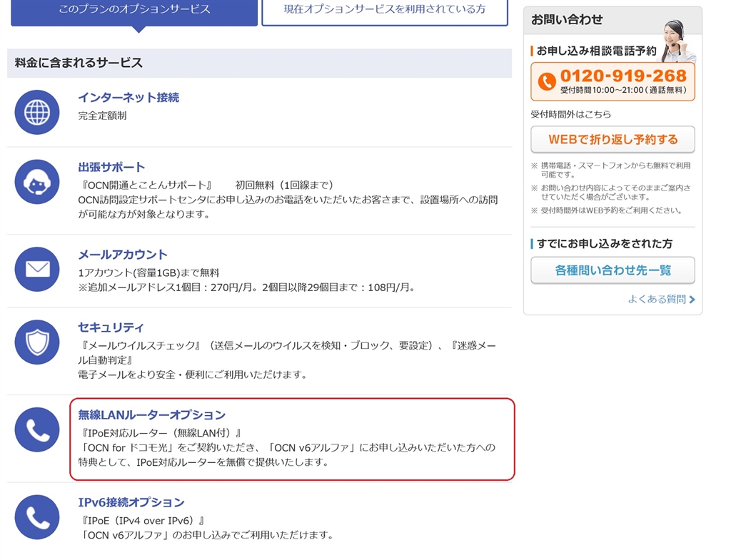731x560 pixels.
Task: Click the 完全定額制 text
Action: 102,116
